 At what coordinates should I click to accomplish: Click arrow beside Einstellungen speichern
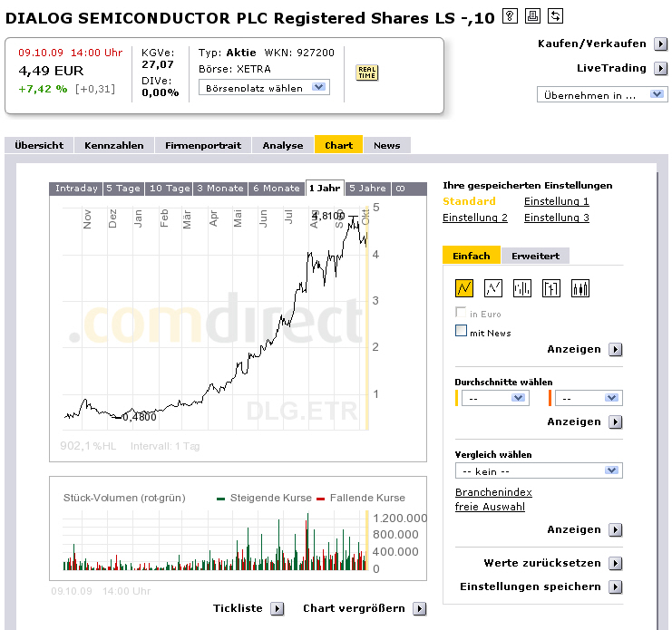[616, 586]
